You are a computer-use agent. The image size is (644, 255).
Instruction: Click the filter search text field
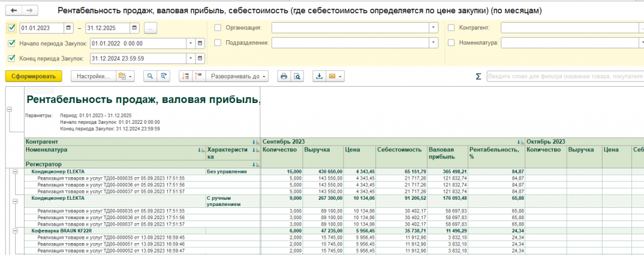point(565,76)
